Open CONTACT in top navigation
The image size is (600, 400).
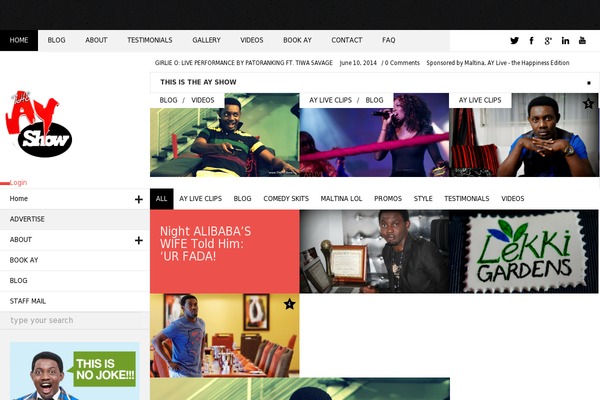coord(347,40)
